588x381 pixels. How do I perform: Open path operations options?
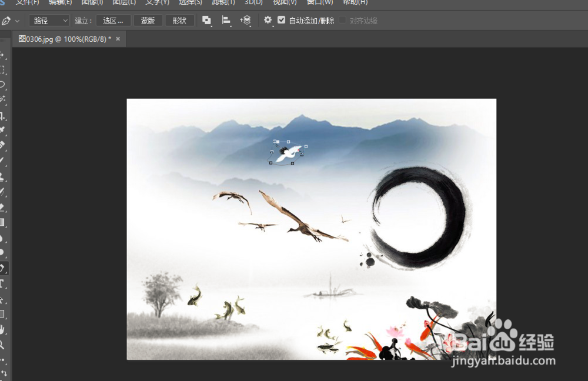[x=206, y=20]
